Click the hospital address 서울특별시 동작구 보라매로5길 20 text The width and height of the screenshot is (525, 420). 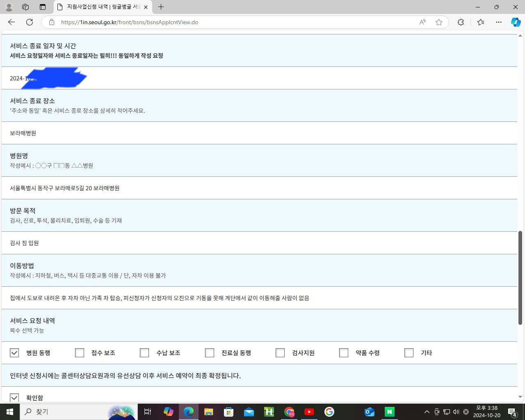tap(65, 188)
